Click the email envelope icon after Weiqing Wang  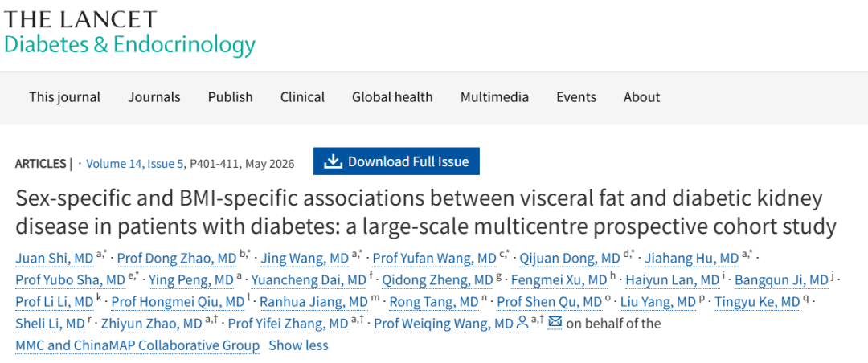coord(555,323)
